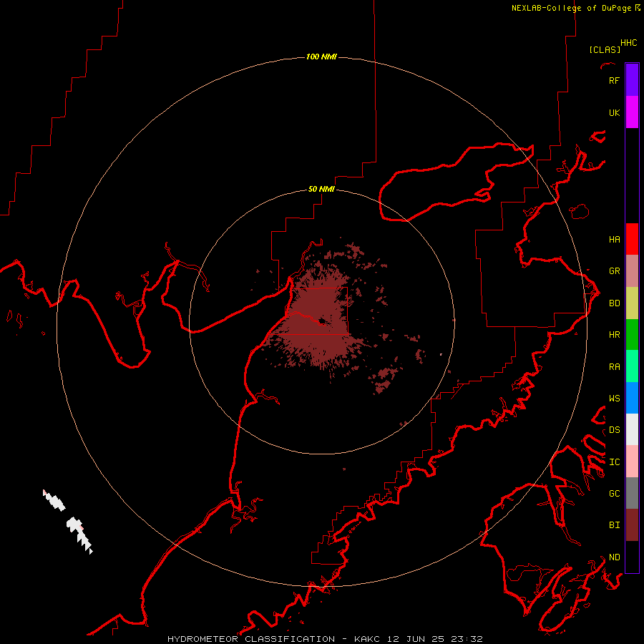Pick the RA mint-green legend swatch
644x644 pixels.
point(632,366)
